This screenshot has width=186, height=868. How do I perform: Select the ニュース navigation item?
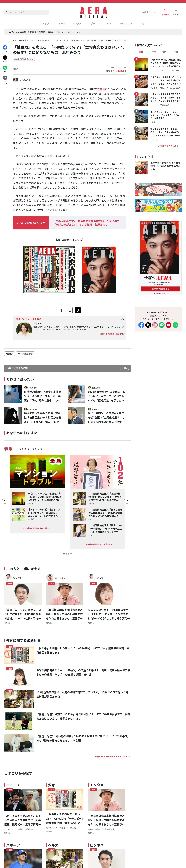[x=60, y=24]
